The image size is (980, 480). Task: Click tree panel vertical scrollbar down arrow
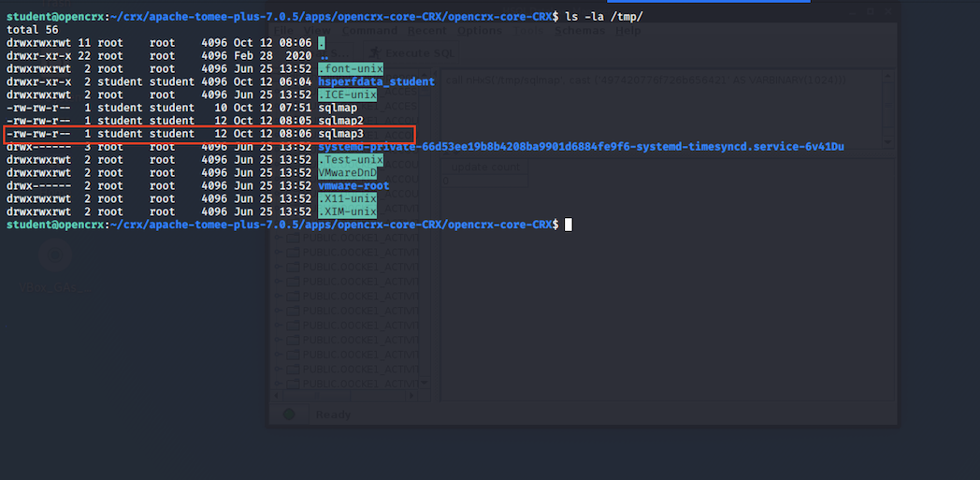point(425,382)
